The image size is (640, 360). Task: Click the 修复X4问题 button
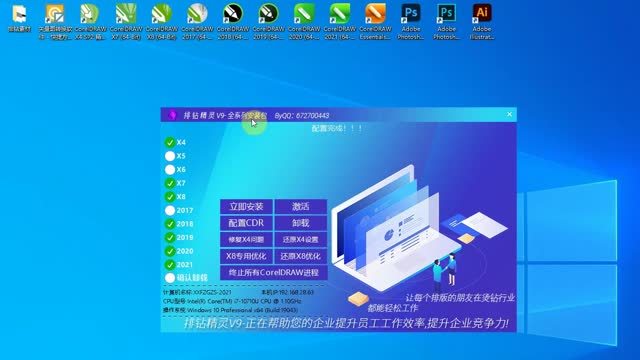pyautogui.click(x=246, y=240)
